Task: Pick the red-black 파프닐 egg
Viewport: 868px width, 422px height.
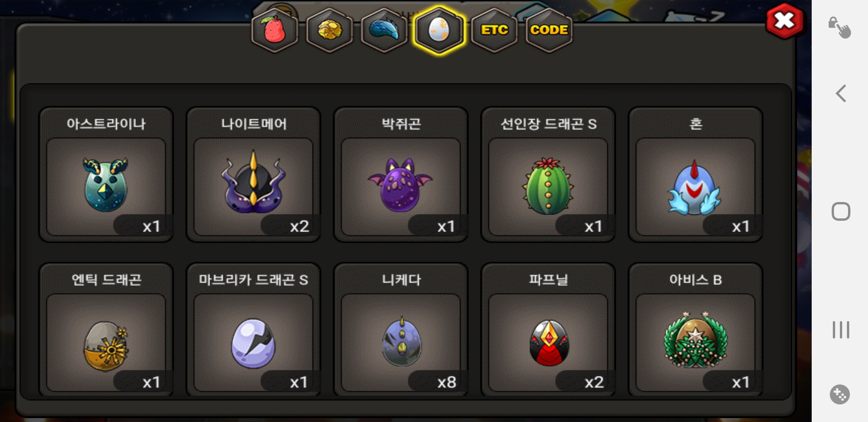Action: click(x=548, y=330)
